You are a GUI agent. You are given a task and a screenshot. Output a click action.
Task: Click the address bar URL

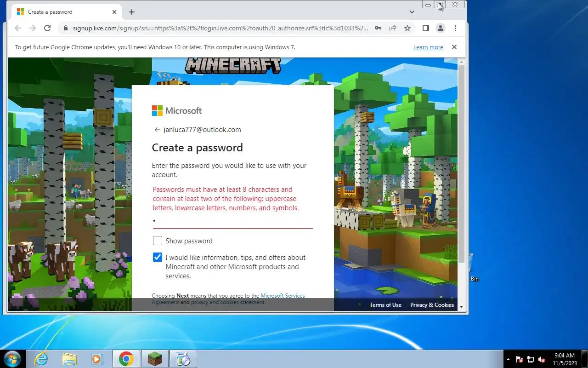tap(220, 28)
